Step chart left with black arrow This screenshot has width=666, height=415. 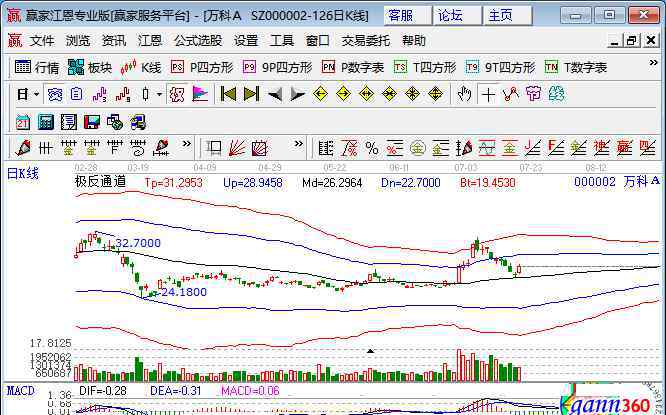274,94
